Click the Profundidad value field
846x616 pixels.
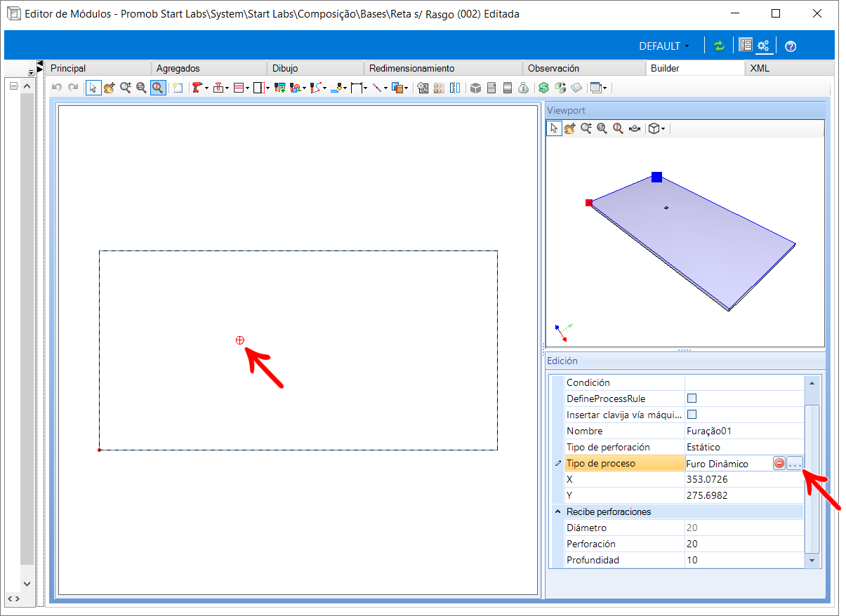click(x=743, y=560)
